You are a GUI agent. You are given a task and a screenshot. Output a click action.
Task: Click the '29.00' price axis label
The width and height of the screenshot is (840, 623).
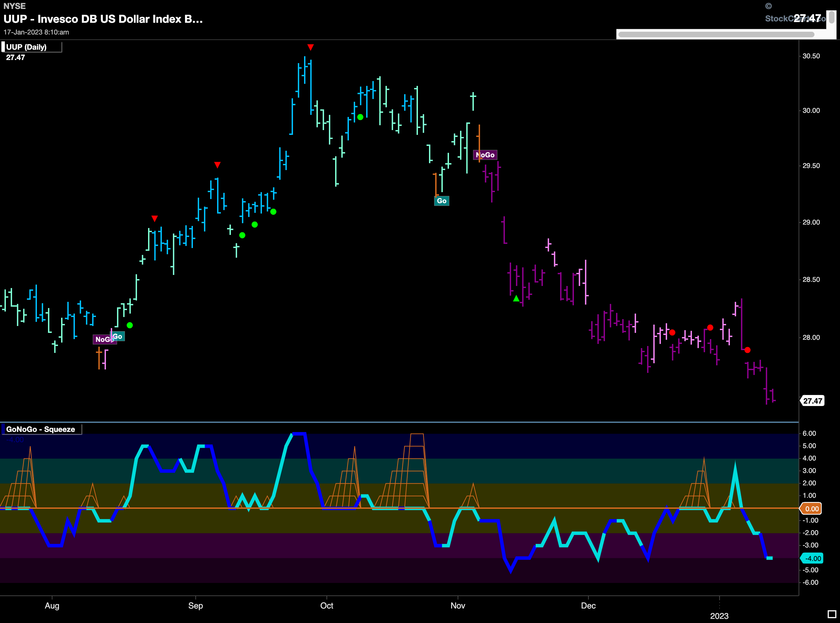point(811,222)
